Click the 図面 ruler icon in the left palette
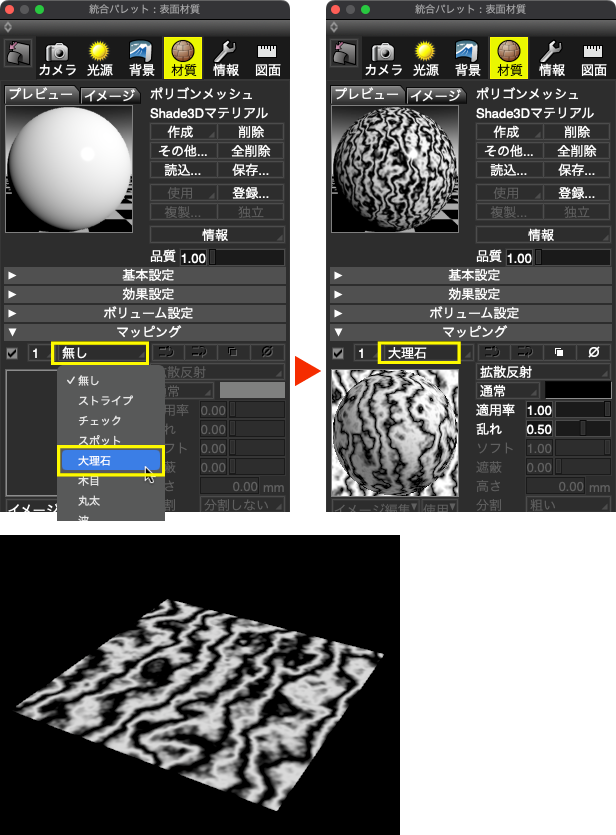Screen dimensions: 616x835 (x=267, y=59)
